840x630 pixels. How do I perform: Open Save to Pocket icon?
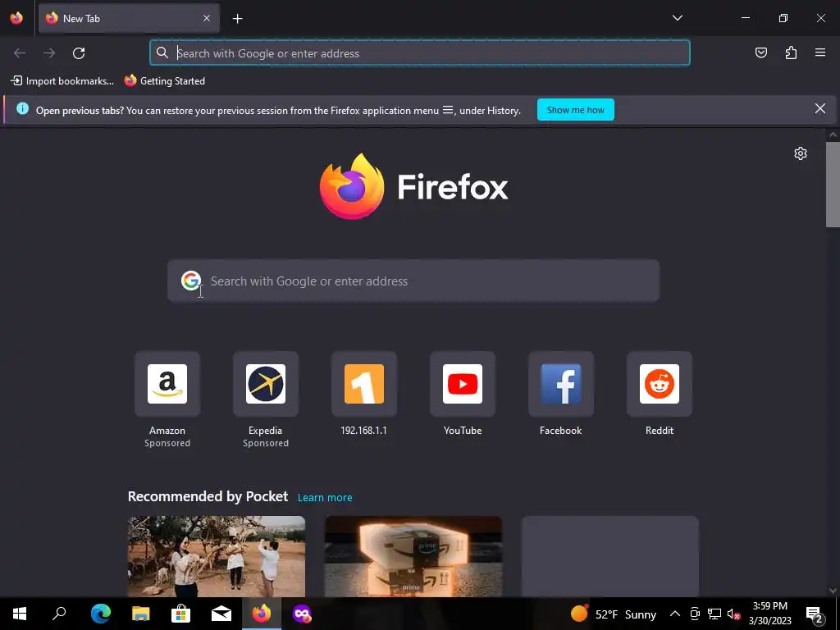pyautogui.click(x=760, y=52)
